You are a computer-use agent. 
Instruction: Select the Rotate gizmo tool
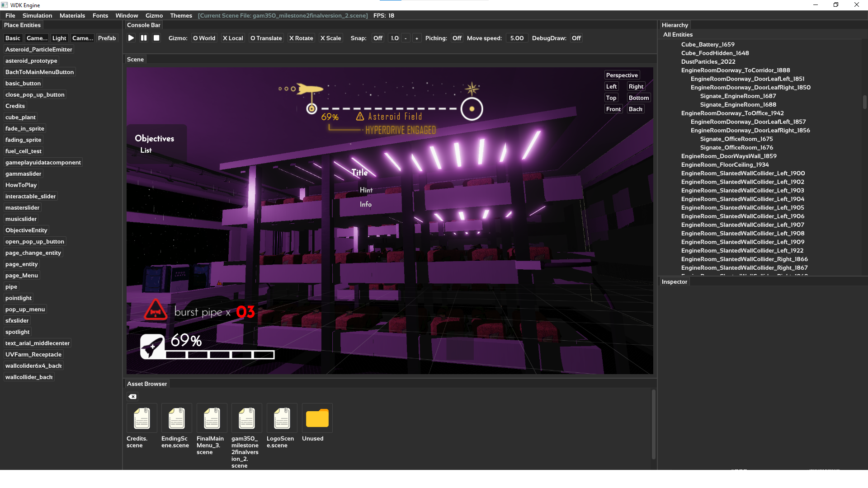pyautogui.click(x=301, y=38)
